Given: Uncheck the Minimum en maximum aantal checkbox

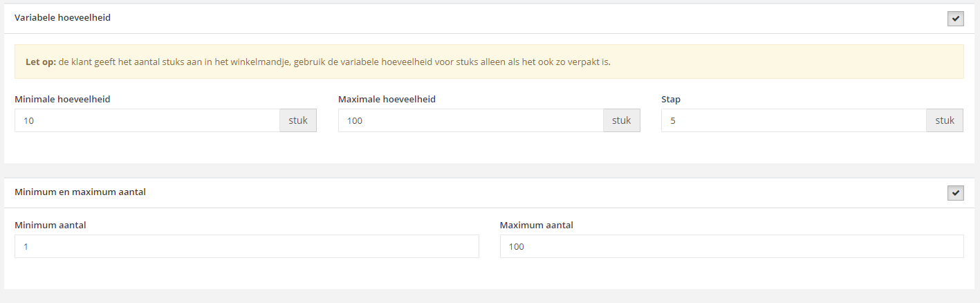Looking at the screenshot, I should [955, 193].
